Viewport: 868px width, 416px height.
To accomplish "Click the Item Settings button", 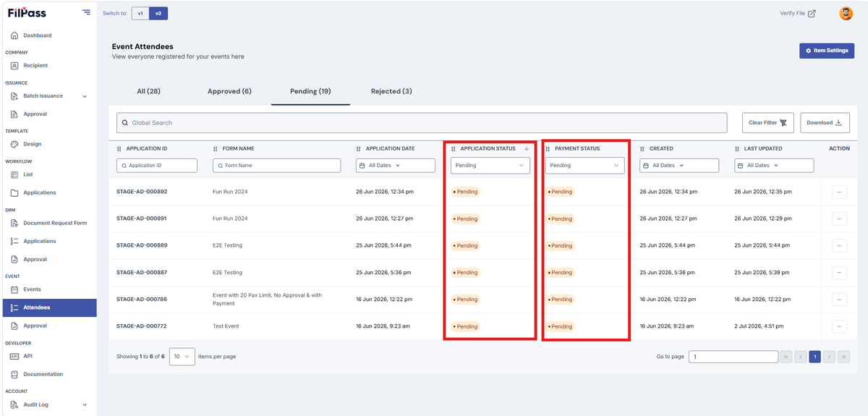I will coord(827,51).
